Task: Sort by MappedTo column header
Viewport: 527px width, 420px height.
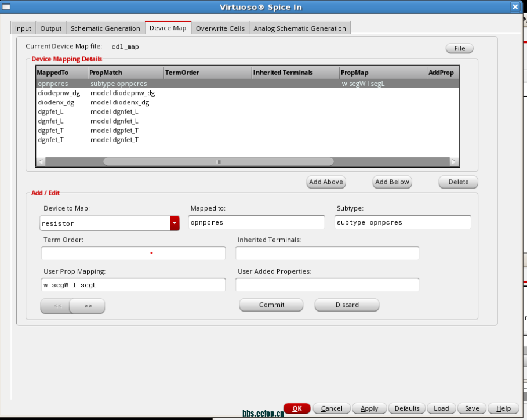Action: click(61, 73)
